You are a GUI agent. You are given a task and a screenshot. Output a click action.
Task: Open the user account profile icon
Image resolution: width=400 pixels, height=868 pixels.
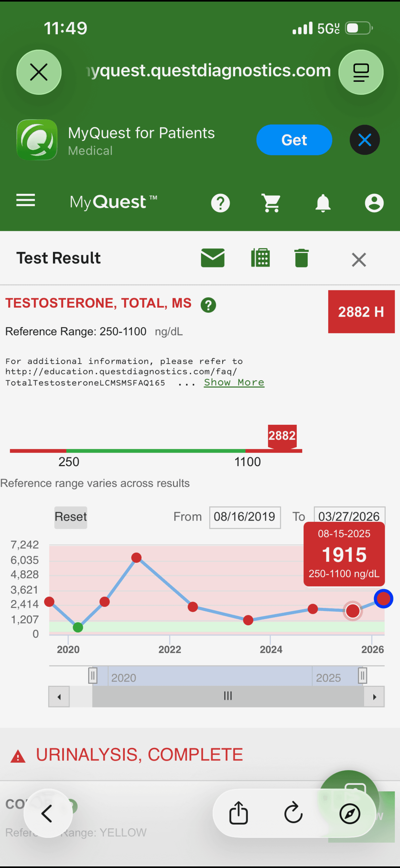point(374,203)
